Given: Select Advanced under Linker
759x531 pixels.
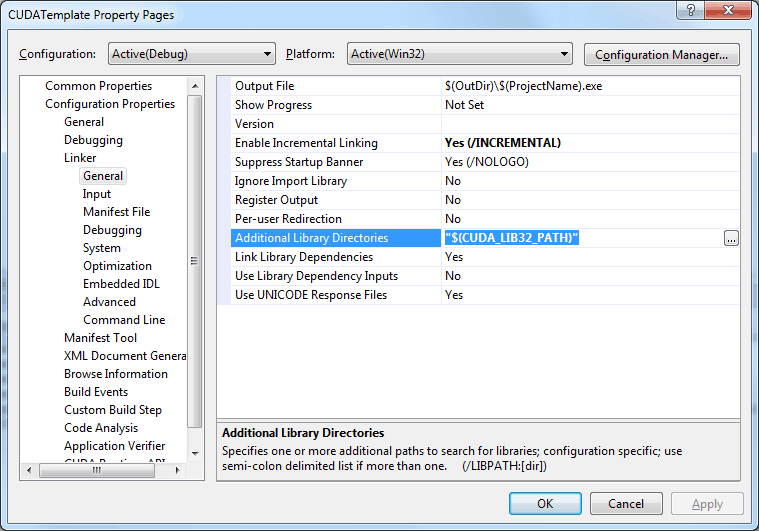Looking at the screenshot, I should [x=109, y=302].
